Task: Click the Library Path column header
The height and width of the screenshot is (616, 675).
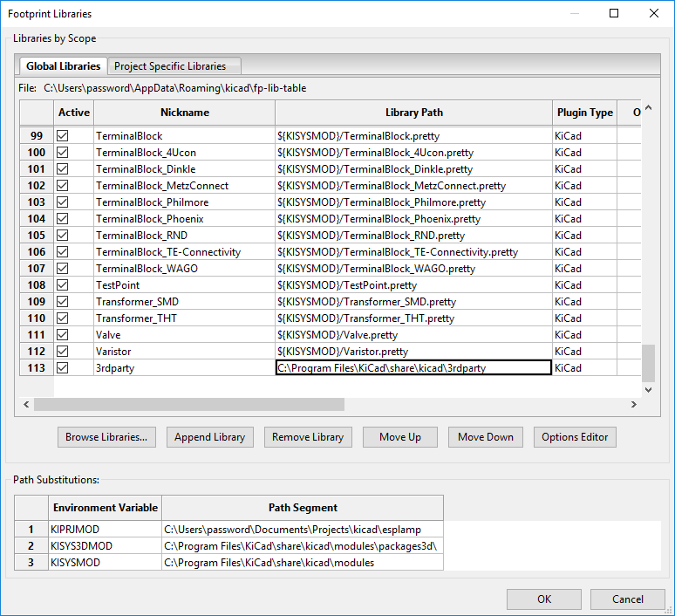Action: 413,113
